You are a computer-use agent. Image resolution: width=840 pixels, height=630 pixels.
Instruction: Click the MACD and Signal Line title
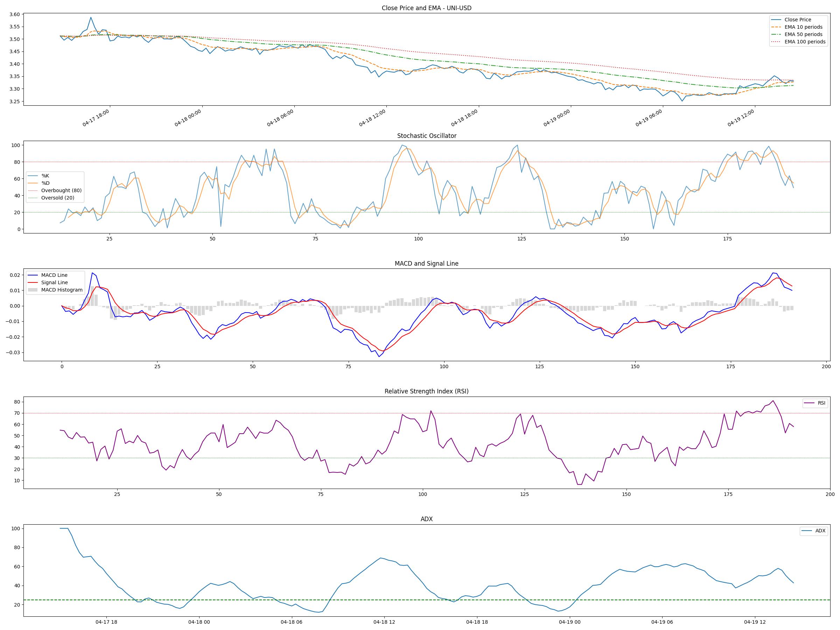(426, 264)
